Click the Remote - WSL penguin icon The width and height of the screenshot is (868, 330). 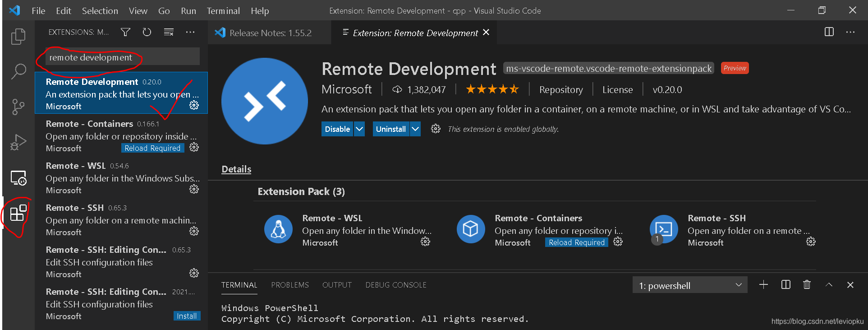[278, 229]
